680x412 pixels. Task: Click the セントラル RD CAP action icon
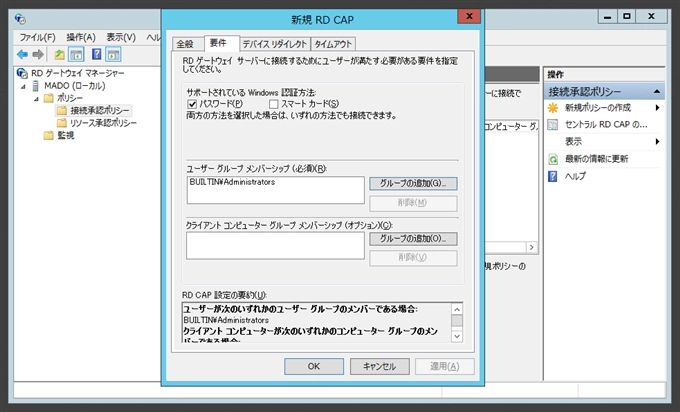click(x=553, y=124)
